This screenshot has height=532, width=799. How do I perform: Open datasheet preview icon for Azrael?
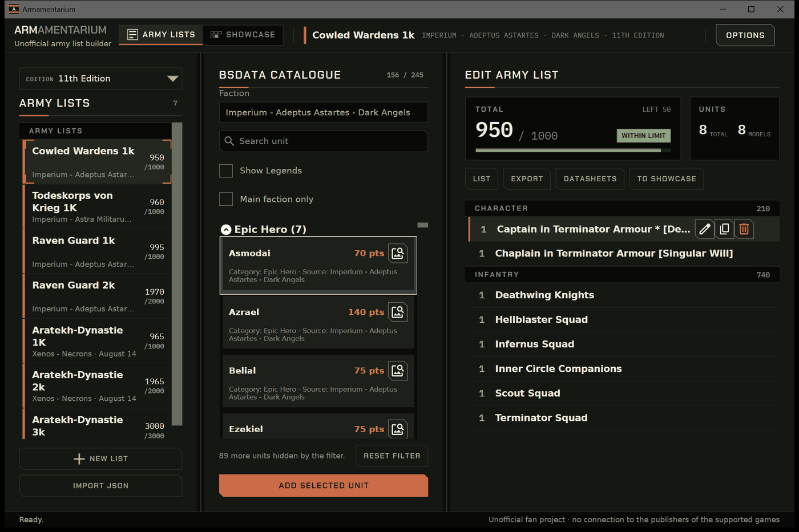click(x=398, y=312)
